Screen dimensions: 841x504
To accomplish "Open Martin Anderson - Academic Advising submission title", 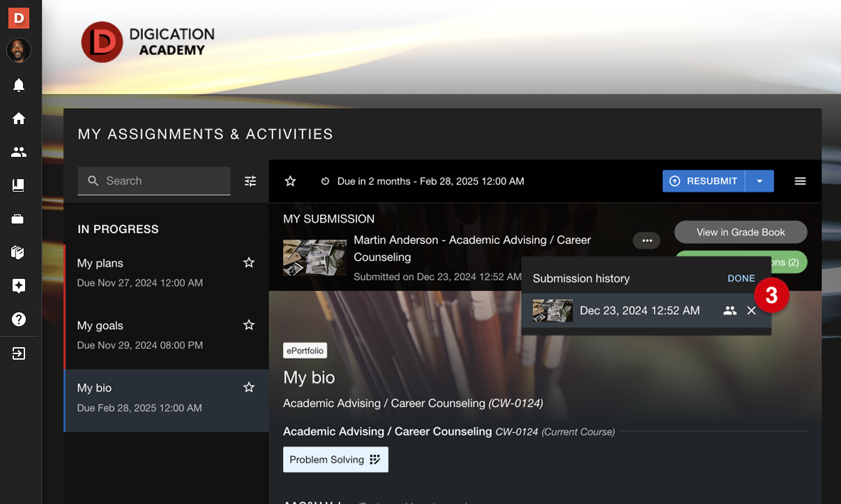I will tap(472, 248).
